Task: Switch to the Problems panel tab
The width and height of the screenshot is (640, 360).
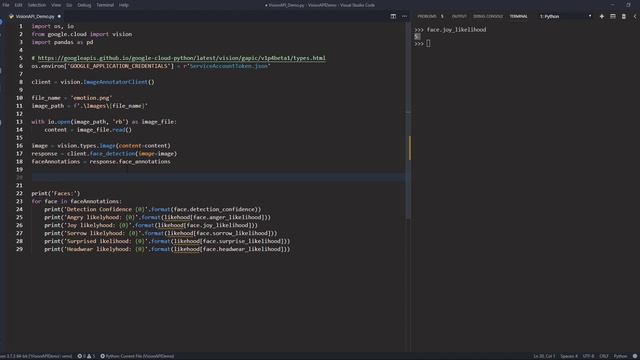Action: pyautogui.click(x=430, y=16)
